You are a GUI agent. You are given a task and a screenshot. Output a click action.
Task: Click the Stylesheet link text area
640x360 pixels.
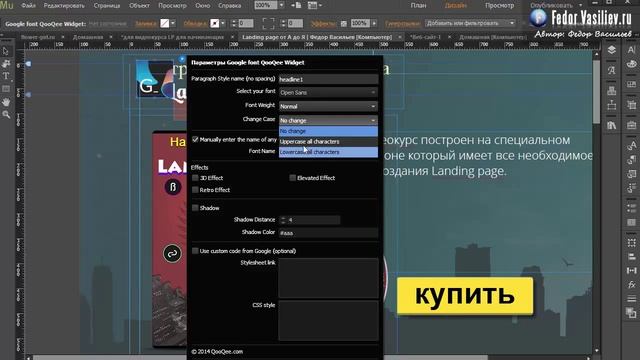click(x=328, y=278)
